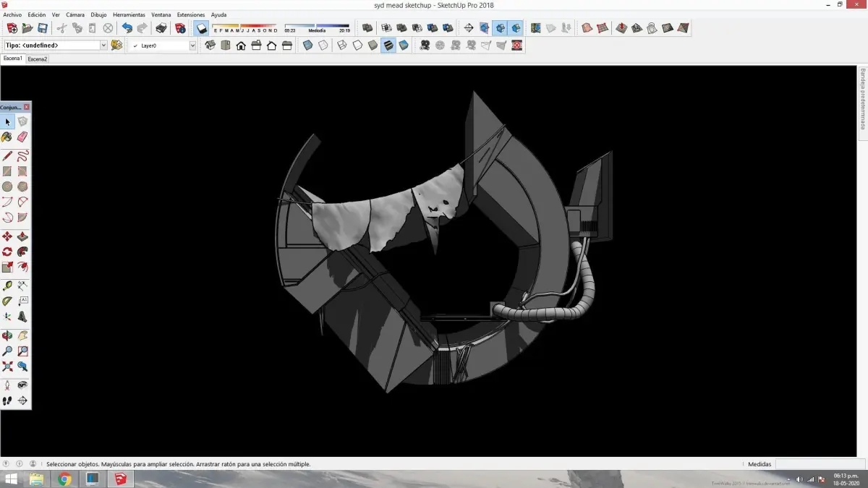Activate the Pan hand tool
Image resolution: width=868 pixels, height=488 pixels.
pyautogui.click(x=22, y=336)
